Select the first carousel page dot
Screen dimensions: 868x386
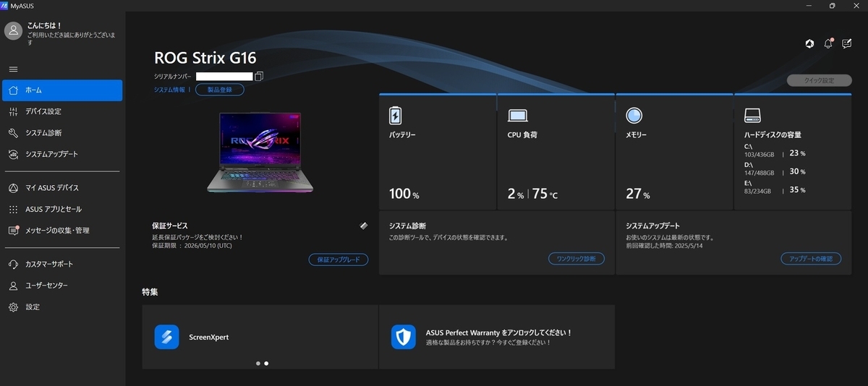point(258,364)
